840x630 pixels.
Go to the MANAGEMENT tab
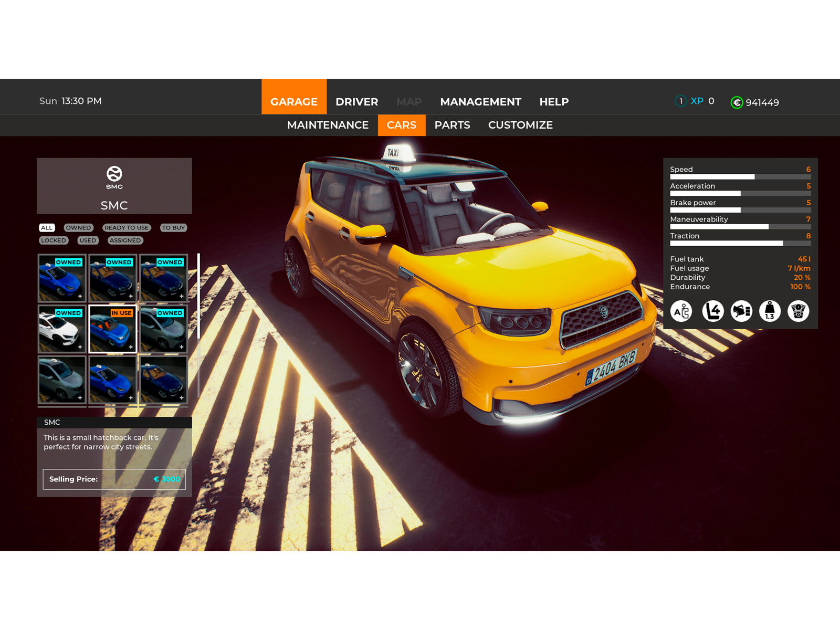(481, 102)
